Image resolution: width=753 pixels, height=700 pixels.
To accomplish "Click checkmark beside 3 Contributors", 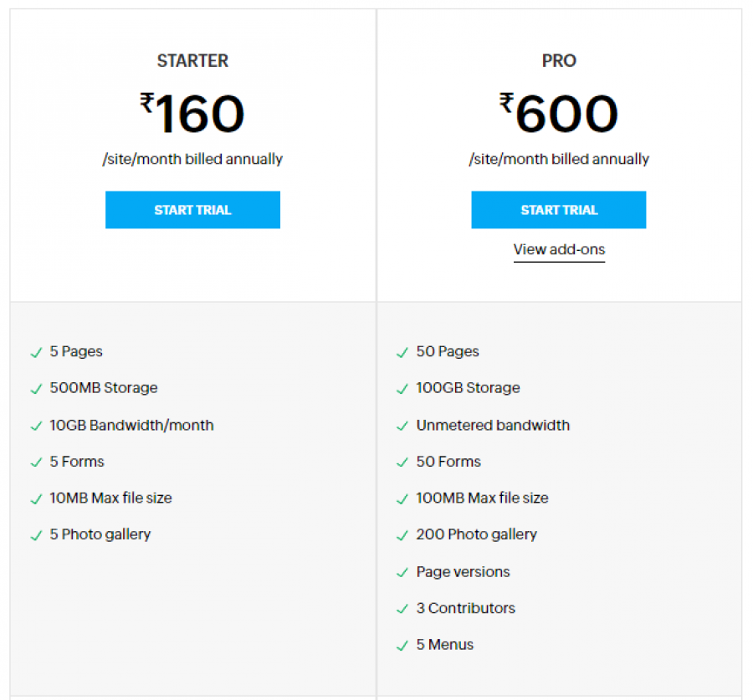I will click(x=402, y=609).
